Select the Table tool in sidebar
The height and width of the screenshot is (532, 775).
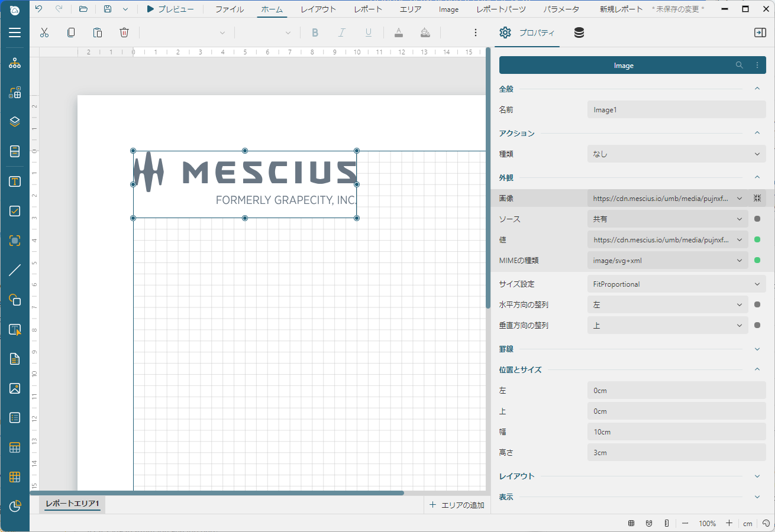pos(15,447)
